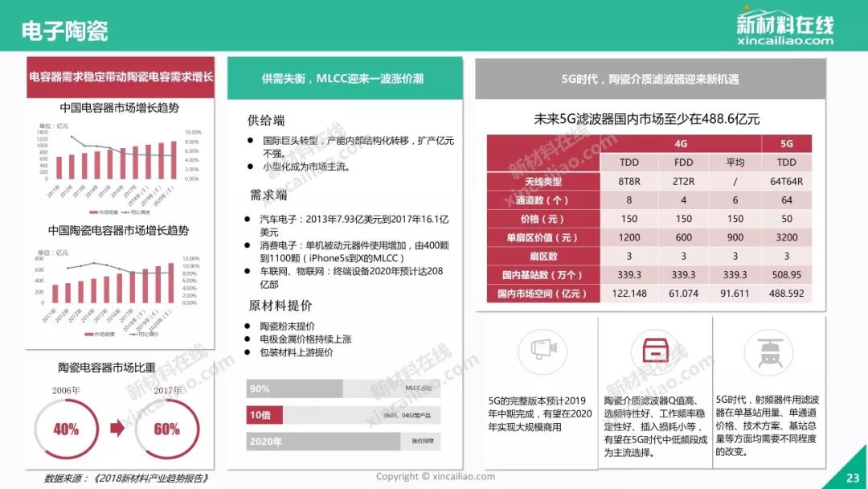Viewport: 868px width, 489px height.
Task: Click the red archive box icon
Action: (656, 350)
